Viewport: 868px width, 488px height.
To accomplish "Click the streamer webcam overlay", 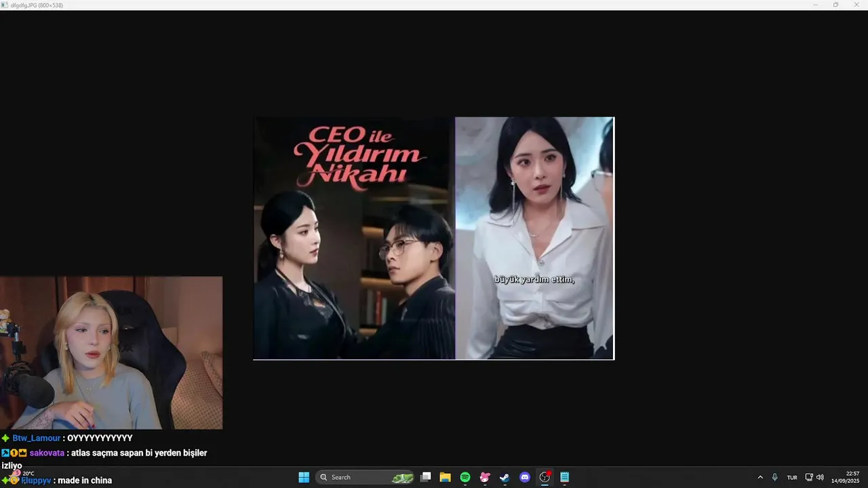I will coord(111,352).
